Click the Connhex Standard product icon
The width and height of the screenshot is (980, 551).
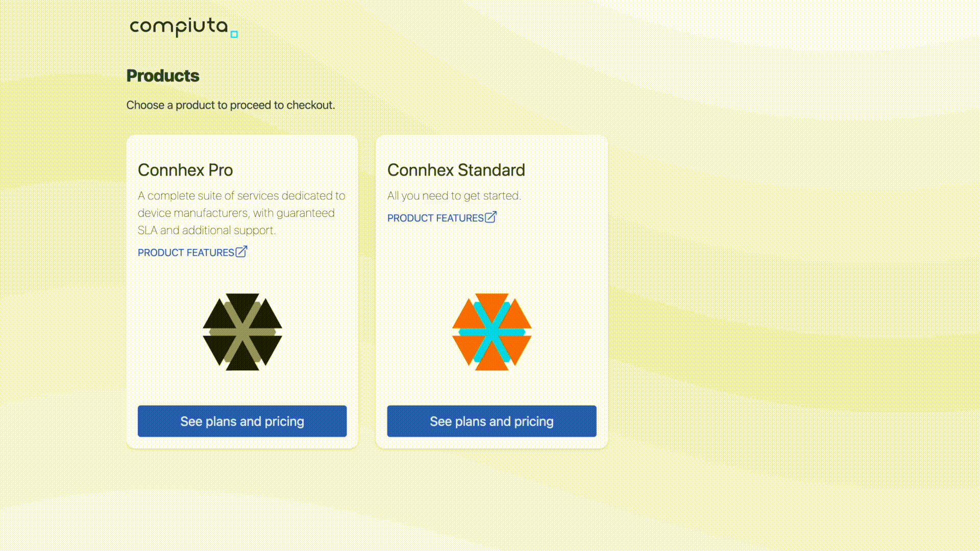(492, 332)
